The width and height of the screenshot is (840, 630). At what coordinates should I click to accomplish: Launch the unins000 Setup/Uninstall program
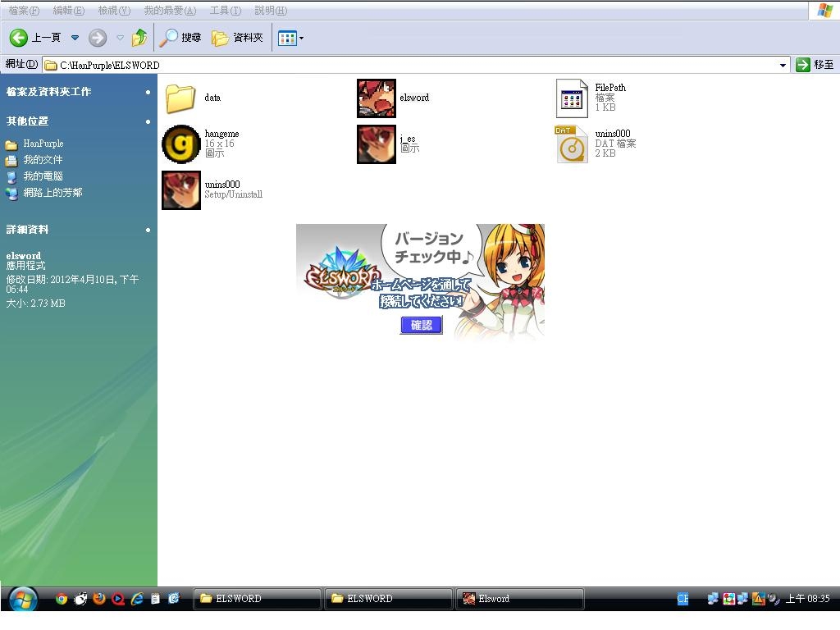pos(181,190)
